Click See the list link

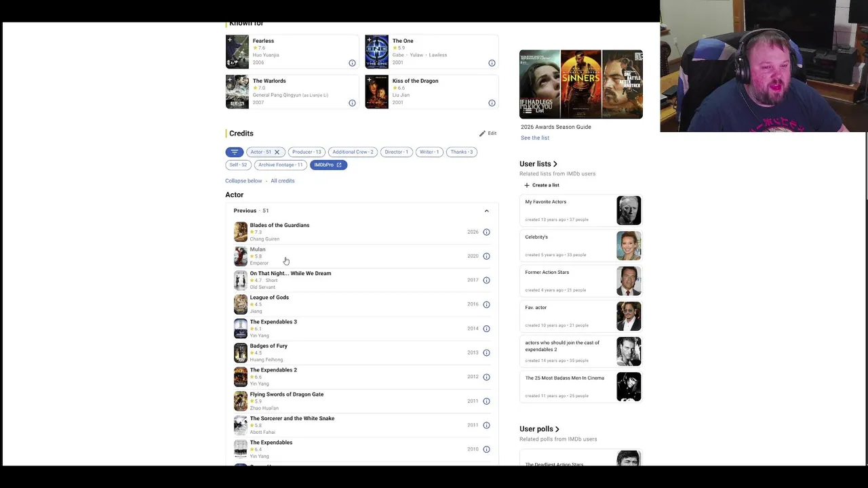[x=535, y=138]
